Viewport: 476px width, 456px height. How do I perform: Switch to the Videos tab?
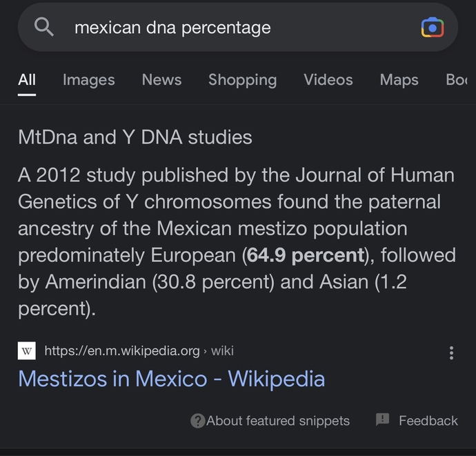tap(328, 80)
